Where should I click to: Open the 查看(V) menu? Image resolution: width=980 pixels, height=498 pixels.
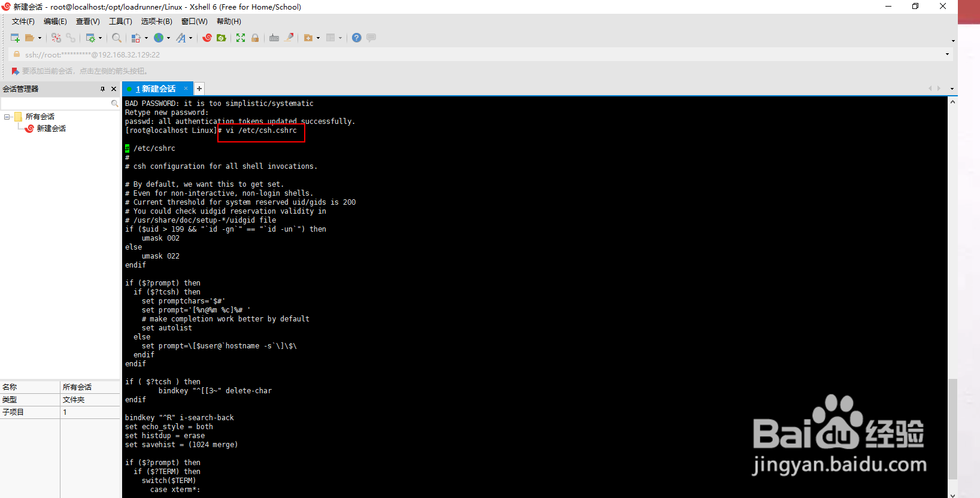87,22
